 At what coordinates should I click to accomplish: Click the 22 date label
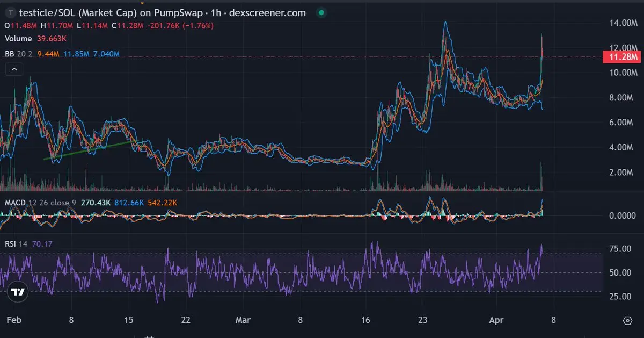click(x=186, y=320)
